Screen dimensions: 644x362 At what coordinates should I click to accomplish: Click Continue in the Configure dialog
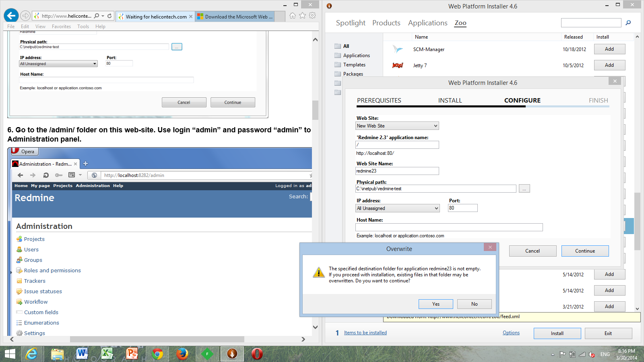click(x=585, y=251)
